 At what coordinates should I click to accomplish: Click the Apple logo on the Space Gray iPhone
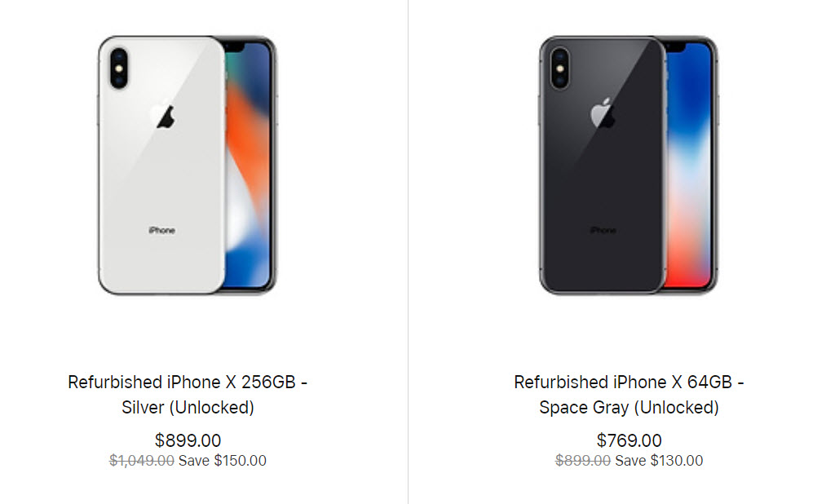pos(603,114)
